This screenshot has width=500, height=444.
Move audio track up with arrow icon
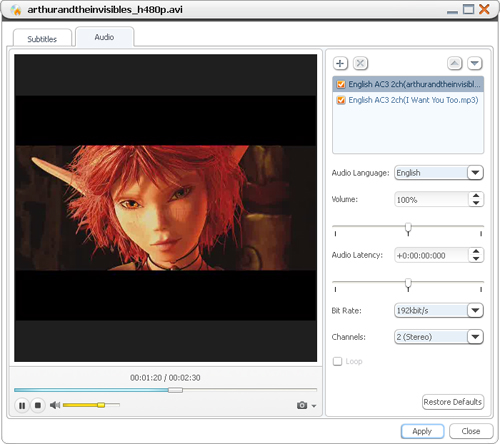455,63
